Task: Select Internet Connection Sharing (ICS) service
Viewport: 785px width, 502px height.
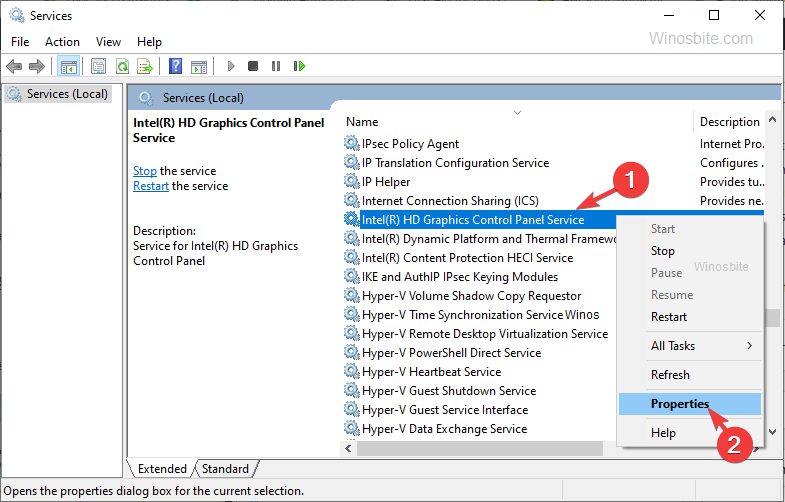Action: pos(450,201)
